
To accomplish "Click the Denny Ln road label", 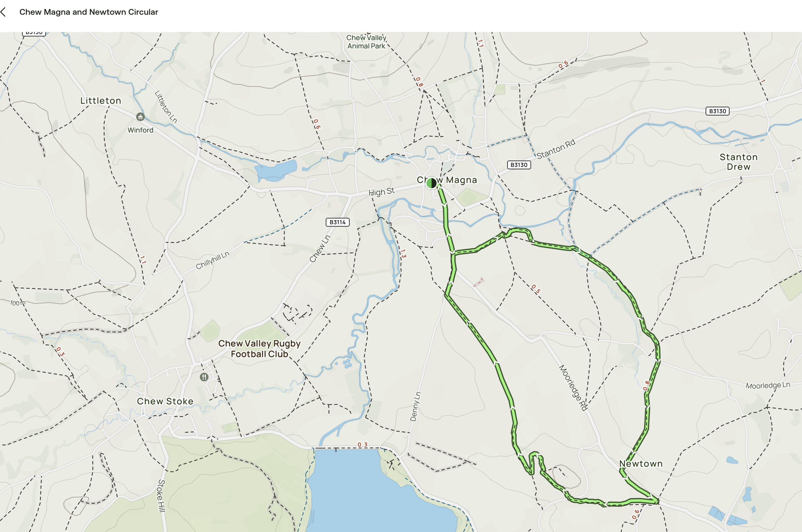I will click(x=415, y=407).
